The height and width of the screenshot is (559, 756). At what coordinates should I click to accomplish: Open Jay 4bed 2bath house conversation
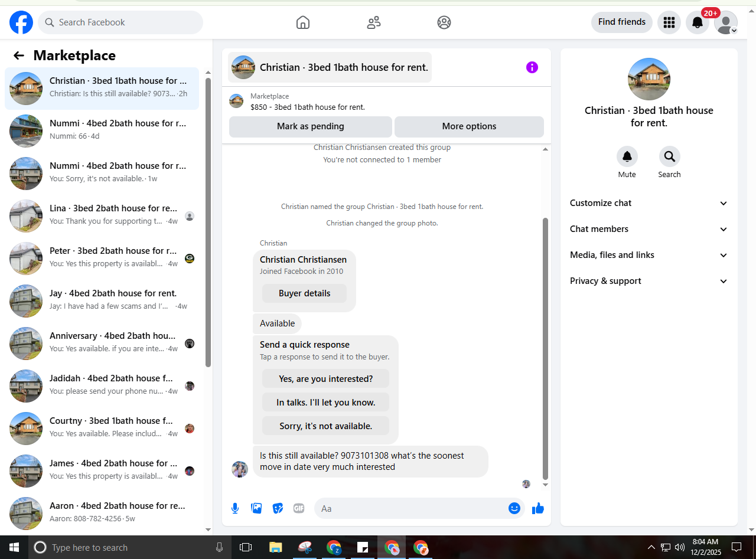tap(102, 301)
